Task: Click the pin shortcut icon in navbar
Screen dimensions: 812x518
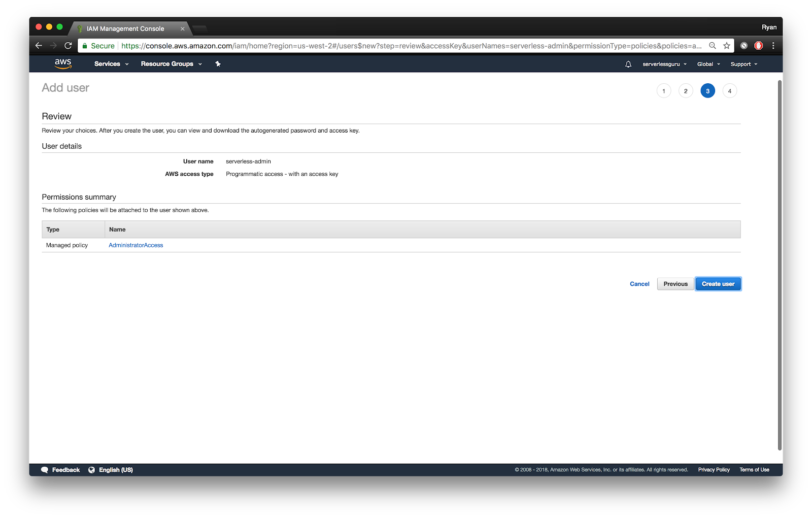Action: click(218, 64)
